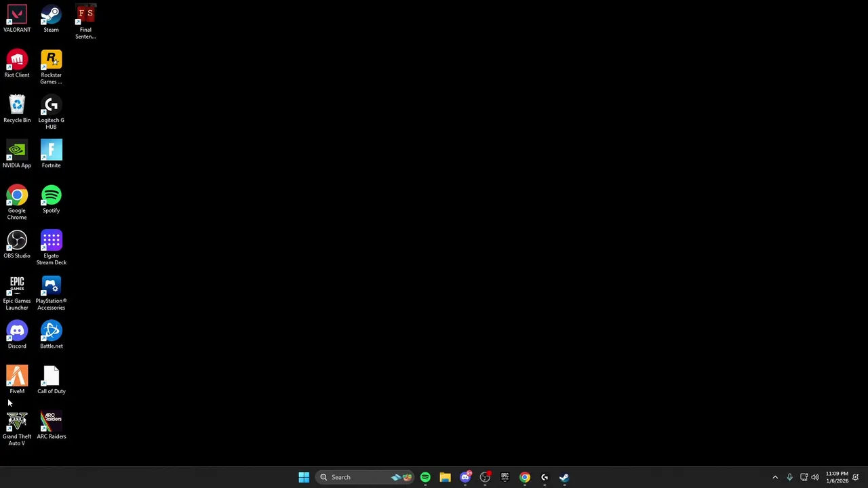Select the Call of Duty desktop file
The height and width of the screenshot is (488, 868).
[51, 381]
